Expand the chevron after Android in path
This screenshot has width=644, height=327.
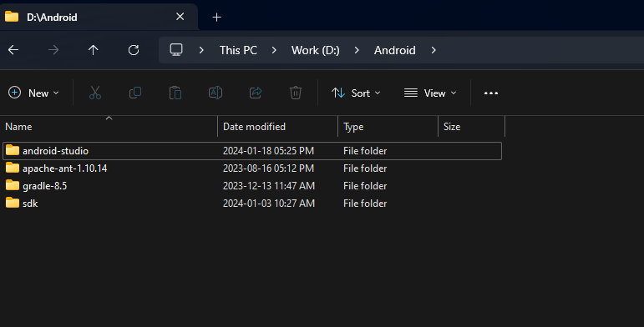click(x=434, y=50)
